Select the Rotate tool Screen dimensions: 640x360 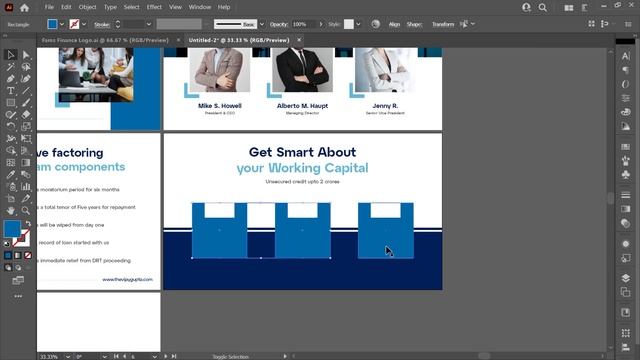11,127
